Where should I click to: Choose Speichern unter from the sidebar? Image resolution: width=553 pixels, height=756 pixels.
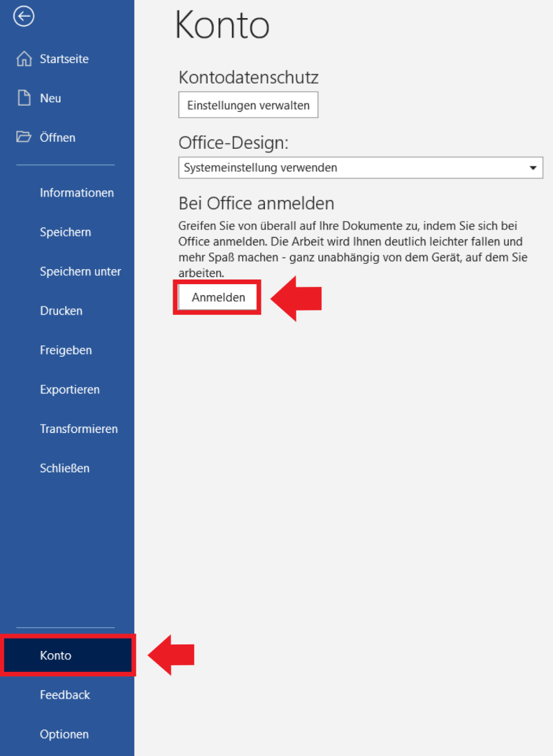tap(80, 271)
